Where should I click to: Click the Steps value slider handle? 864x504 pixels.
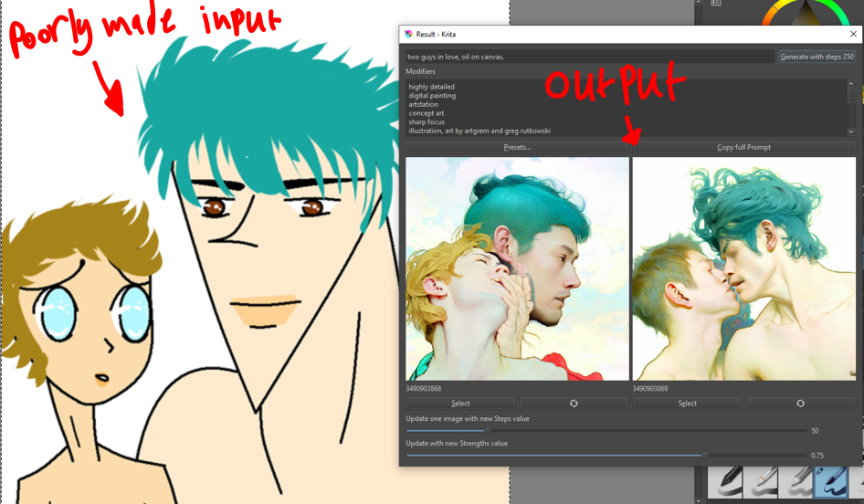tap(488, 430)
